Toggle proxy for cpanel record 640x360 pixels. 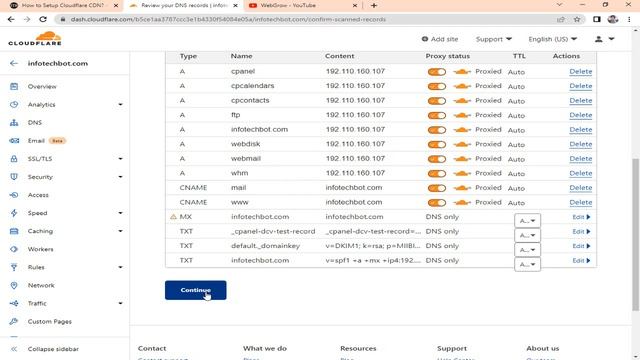click(437, 71)
